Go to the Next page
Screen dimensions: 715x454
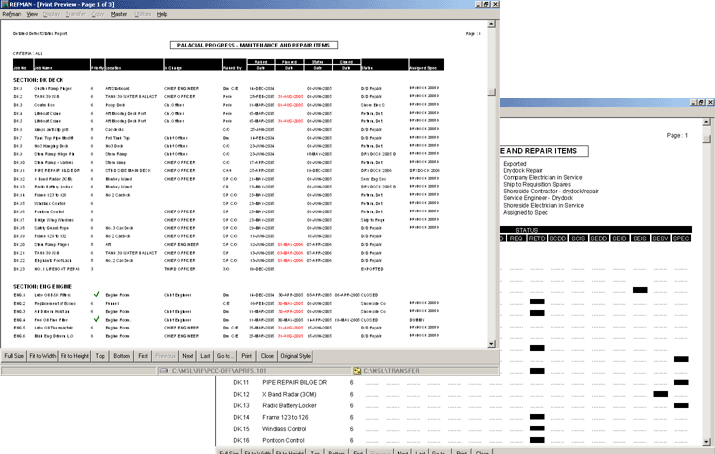tap(189, 355)
